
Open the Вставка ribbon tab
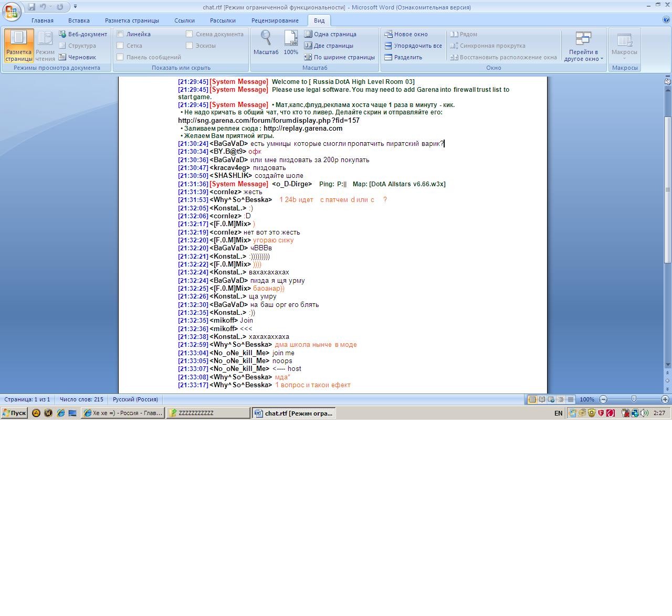click(79, 20)
